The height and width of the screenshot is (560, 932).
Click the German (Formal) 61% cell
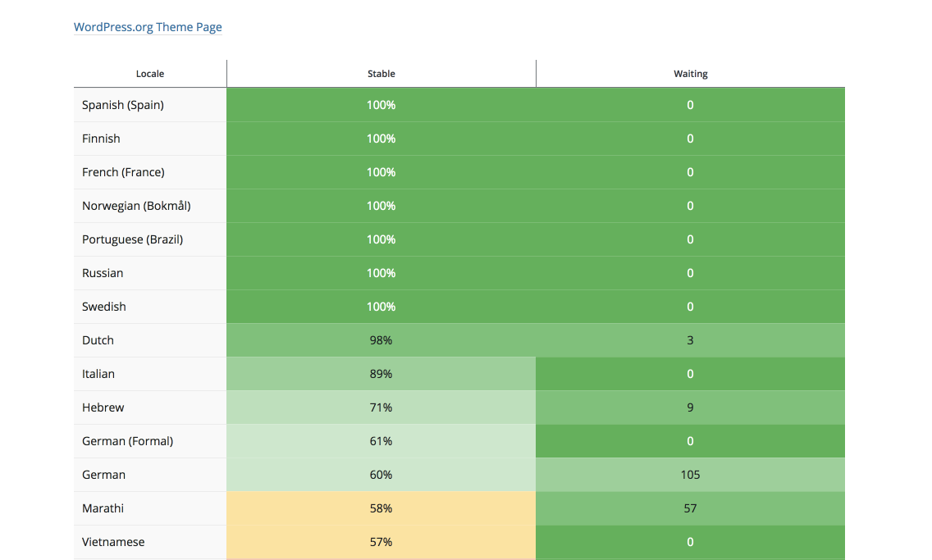coord(381,441)
